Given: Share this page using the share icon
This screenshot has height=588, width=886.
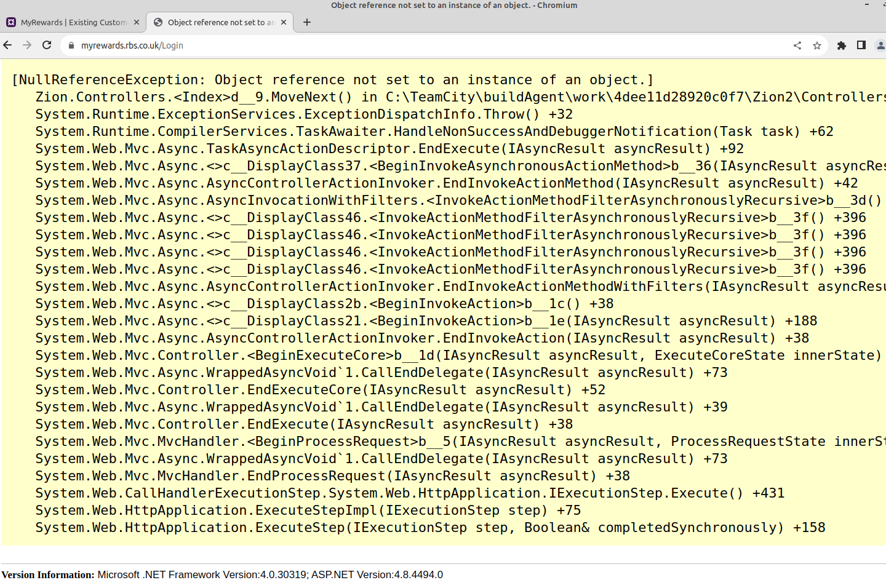Looking at the screenshot, I should 797,46.
